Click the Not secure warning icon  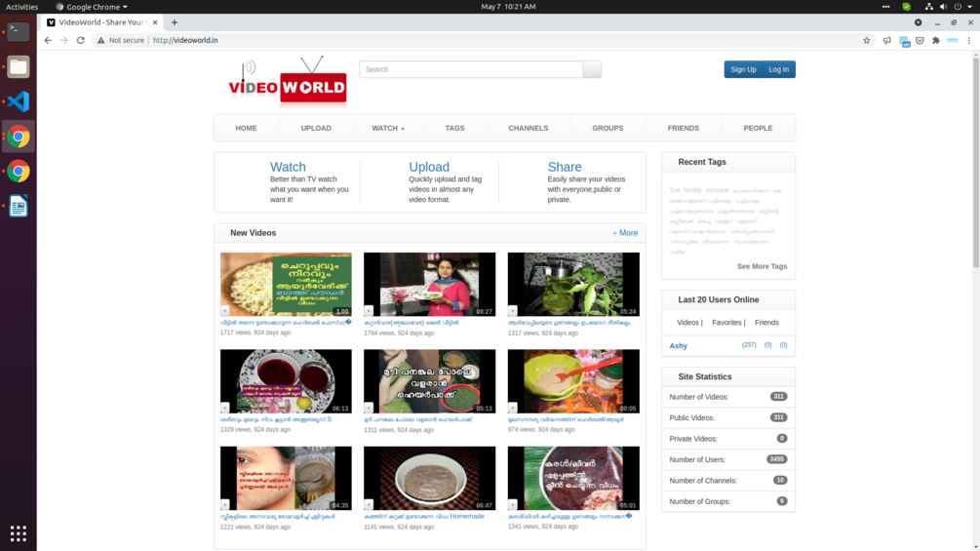(x=100, y=40)
